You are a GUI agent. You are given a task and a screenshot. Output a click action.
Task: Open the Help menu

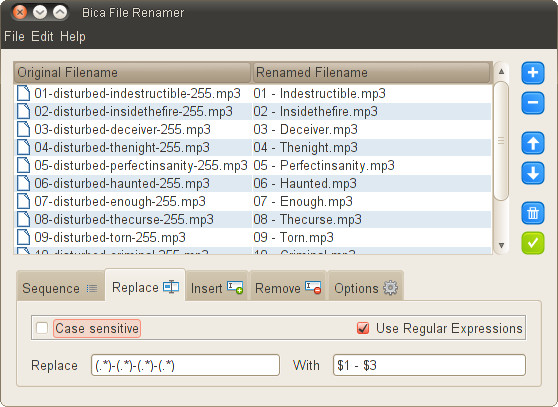tap(73, 36)
